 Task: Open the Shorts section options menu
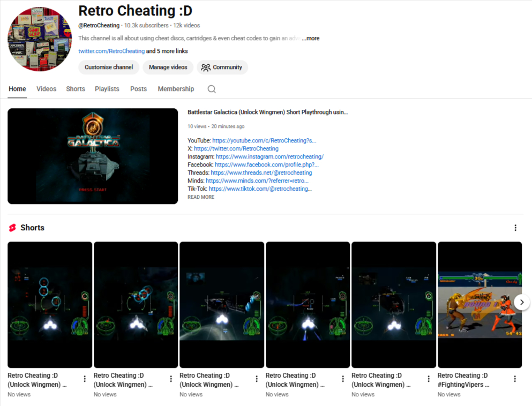(515, 228)
